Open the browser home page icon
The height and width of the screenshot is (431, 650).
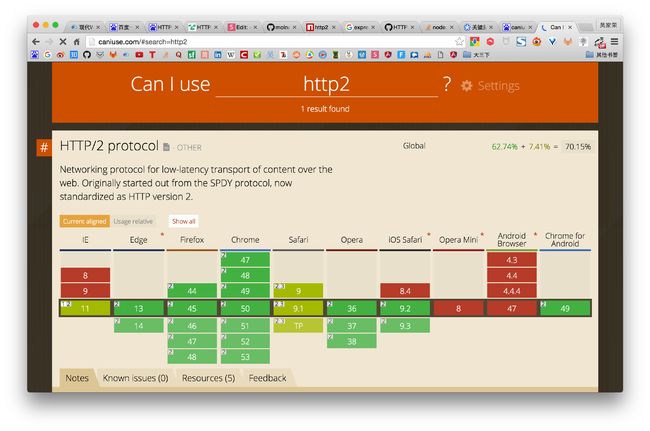tap(76, 41)
